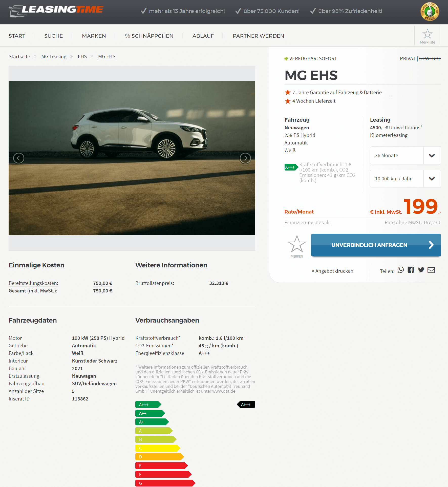Click Bereitstellungskosten amount 750,00 €
448x487 pixels.
point(102,283)
